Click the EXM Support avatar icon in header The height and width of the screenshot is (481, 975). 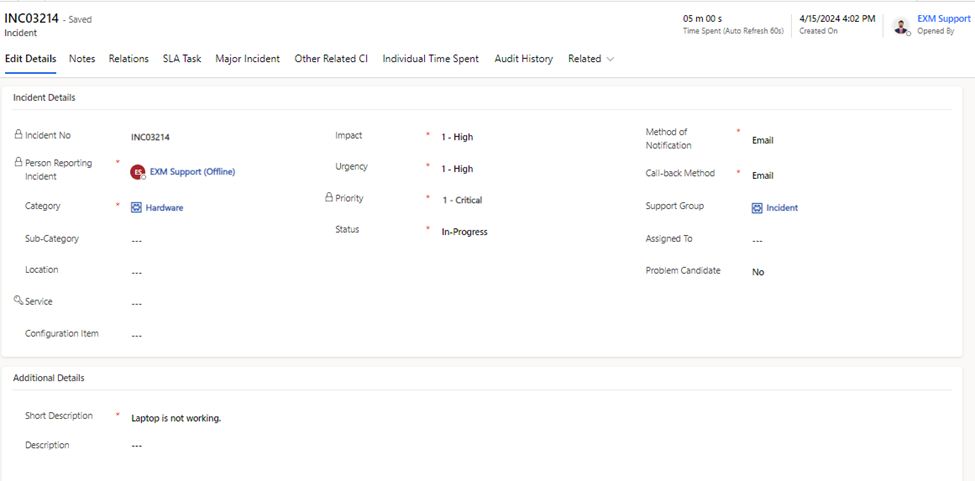[x=900, y=25]
